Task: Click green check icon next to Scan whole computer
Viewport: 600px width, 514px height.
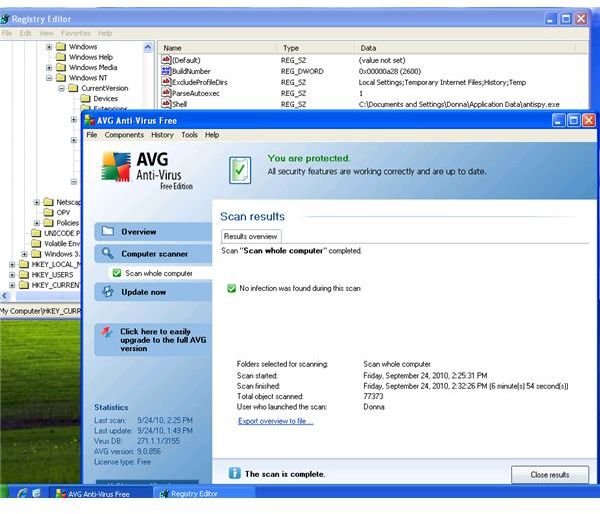Action: [117, 273]
